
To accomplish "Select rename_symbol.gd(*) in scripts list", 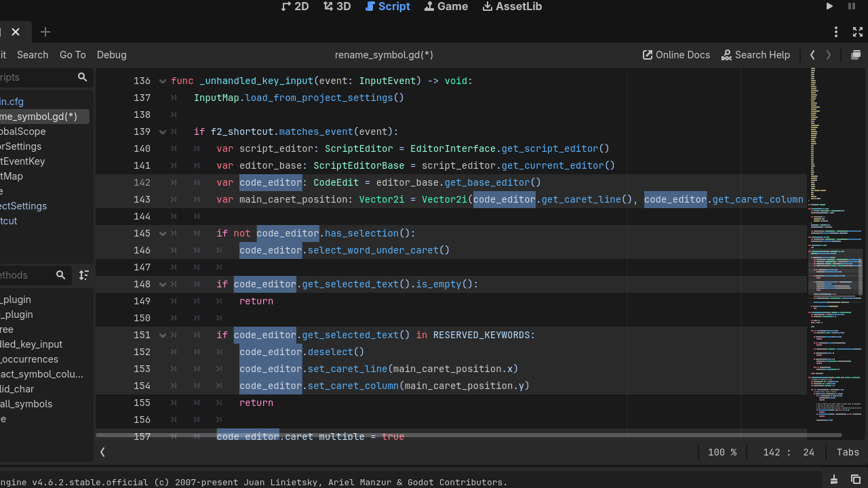I will click(x=44, y=117).
